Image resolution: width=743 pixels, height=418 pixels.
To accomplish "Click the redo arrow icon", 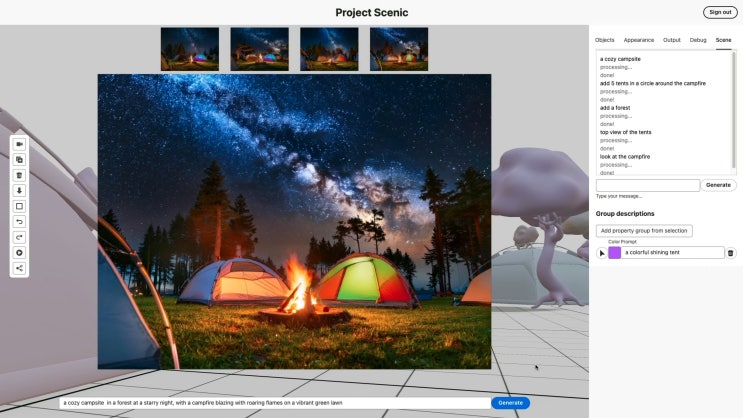I will point(19,237).
